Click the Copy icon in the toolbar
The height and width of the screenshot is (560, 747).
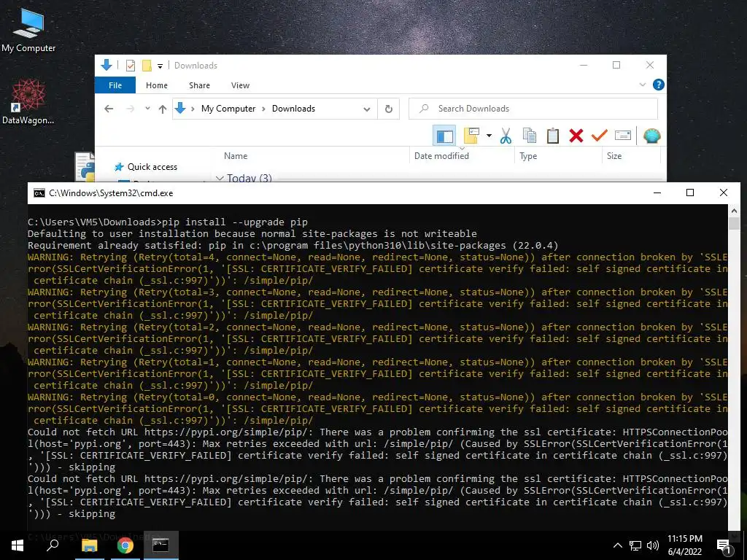[530, 136]
